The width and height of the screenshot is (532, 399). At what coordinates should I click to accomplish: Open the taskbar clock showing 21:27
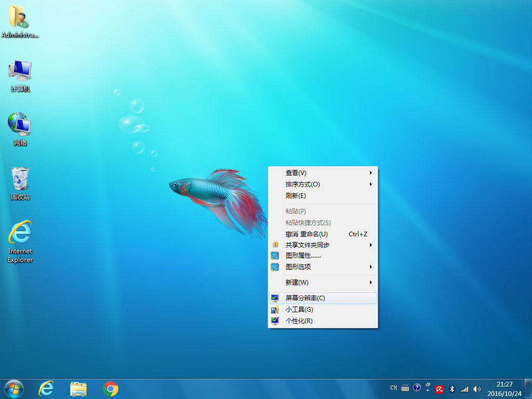504,389
